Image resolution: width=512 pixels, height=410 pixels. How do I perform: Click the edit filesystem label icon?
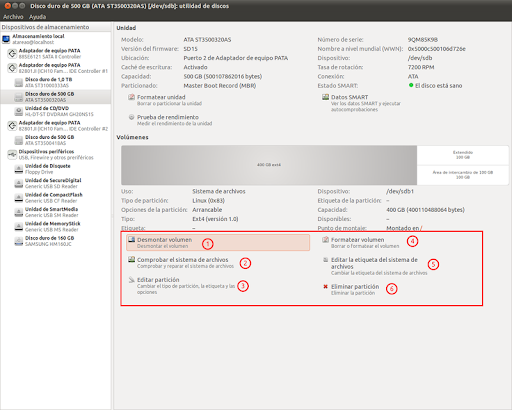325,259
